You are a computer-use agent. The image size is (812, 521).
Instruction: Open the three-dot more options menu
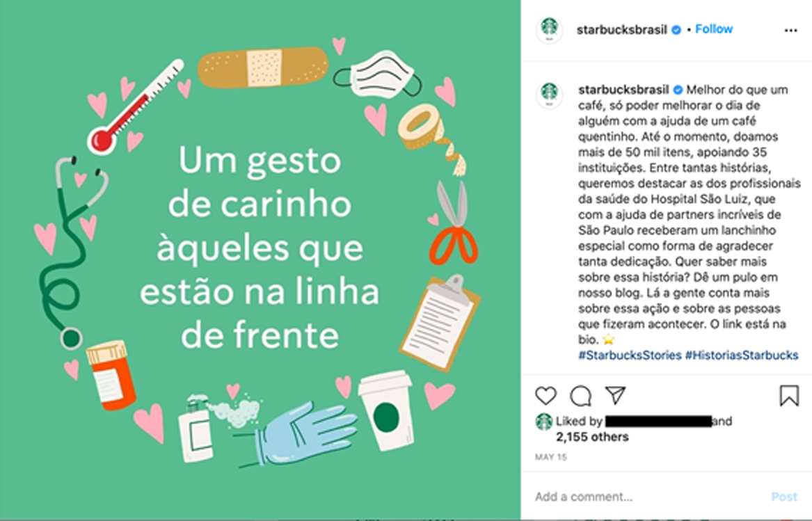790,31
